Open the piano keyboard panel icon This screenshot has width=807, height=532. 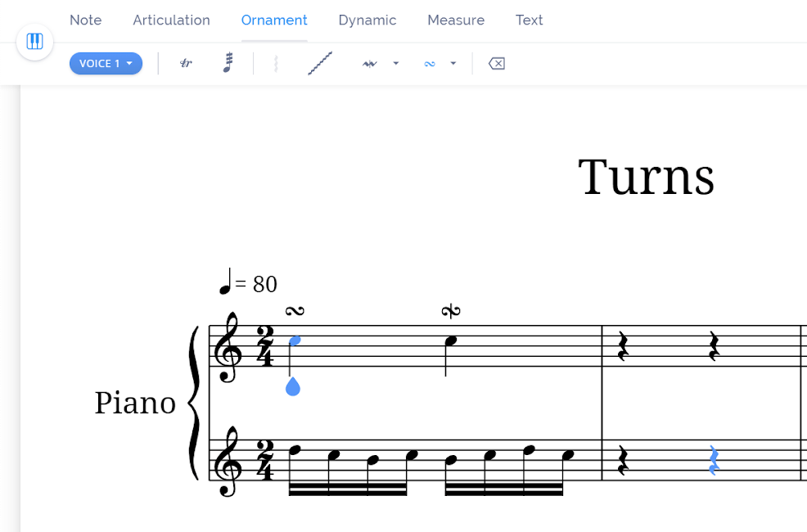(x=34, y=42)
